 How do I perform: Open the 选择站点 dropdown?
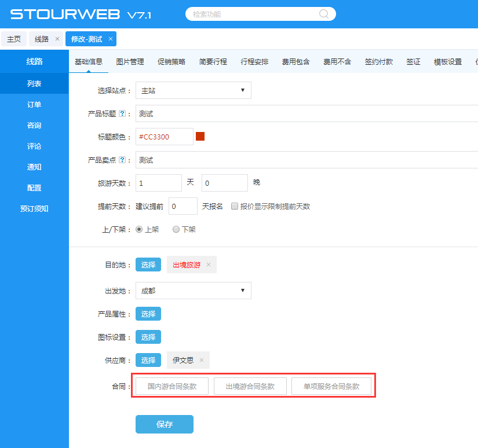193,90
